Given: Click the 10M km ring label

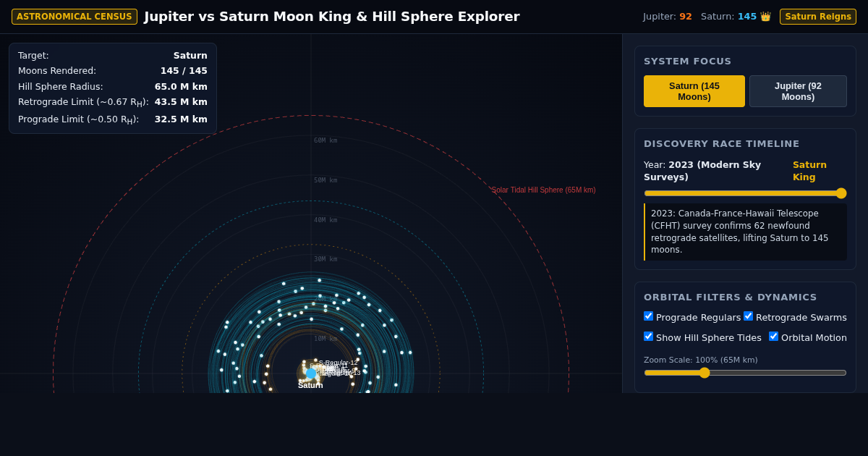Looking at the screenshot, I should point(325,339).
